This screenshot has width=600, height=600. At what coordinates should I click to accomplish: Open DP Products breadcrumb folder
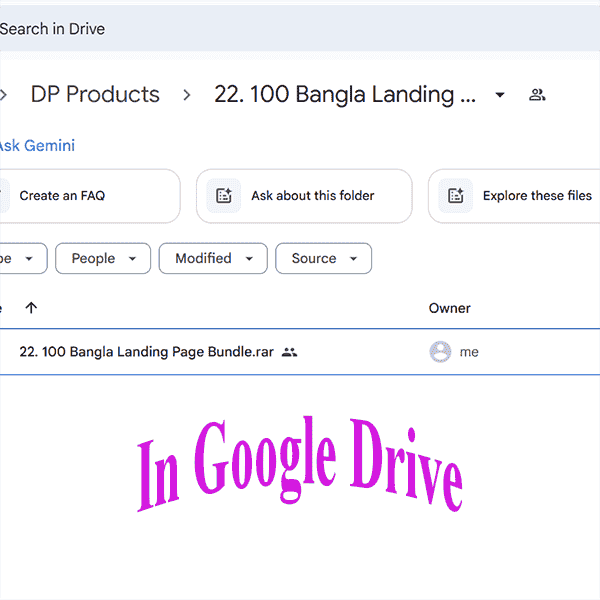click(x=95, y=94)
